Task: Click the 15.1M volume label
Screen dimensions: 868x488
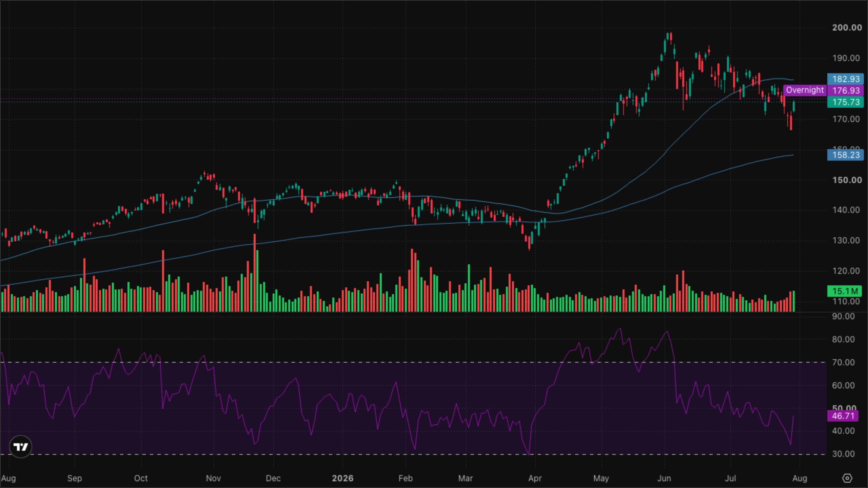Action: tap(844, 291)
